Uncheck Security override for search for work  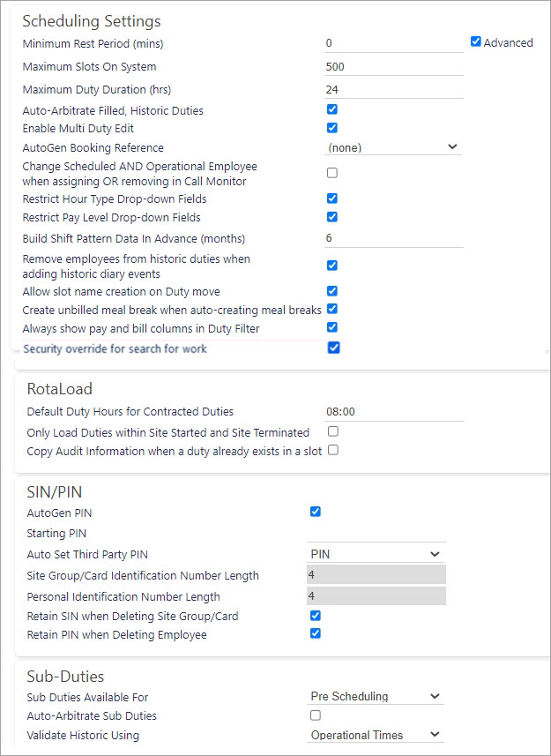[334, 348]
